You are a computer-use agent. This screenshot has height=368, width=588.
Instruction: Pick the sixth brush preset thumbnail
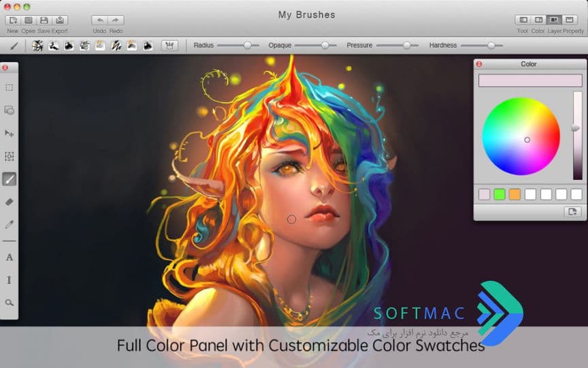click(116, 46)
